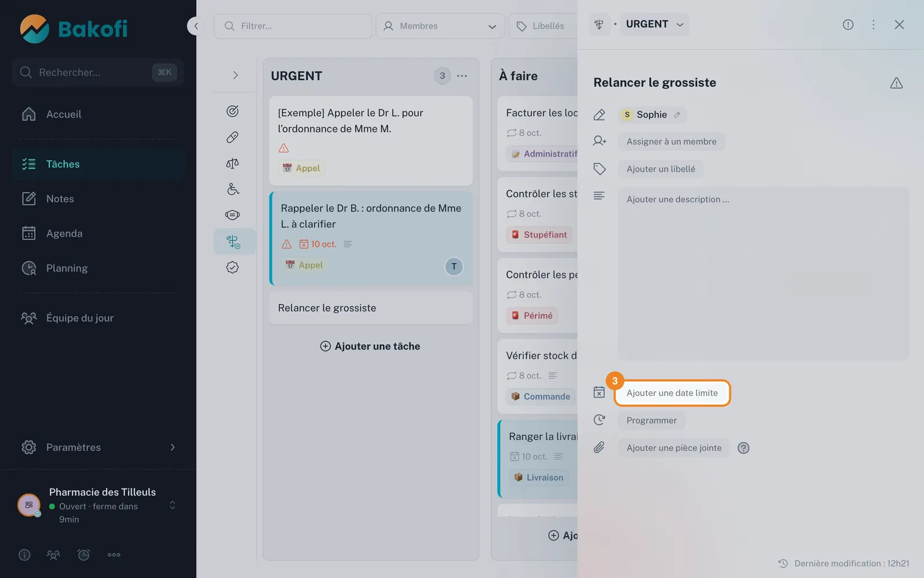Click the task info circle icon
The height and width of the screenshot is (578, 924).
(848, 24)
